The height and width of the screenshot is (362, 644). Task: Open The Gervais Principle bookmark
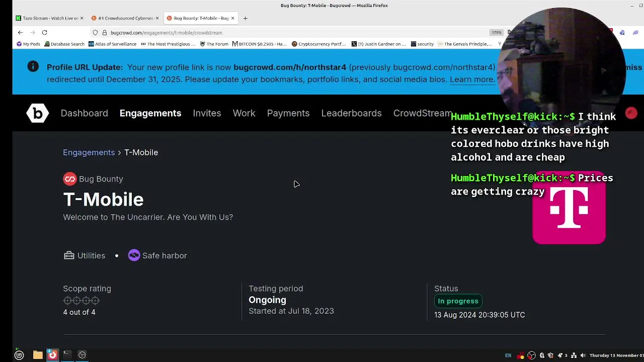point(465,44)
